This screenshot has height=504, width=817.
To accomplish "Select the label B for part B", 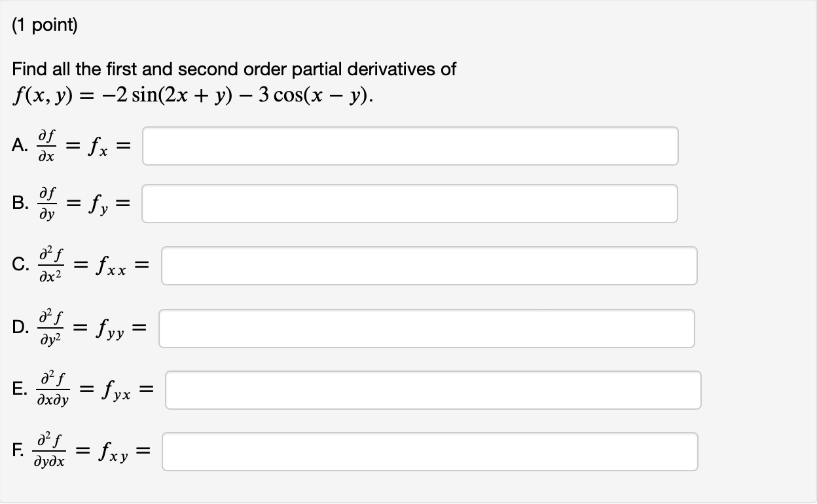I will pos(20,203).
